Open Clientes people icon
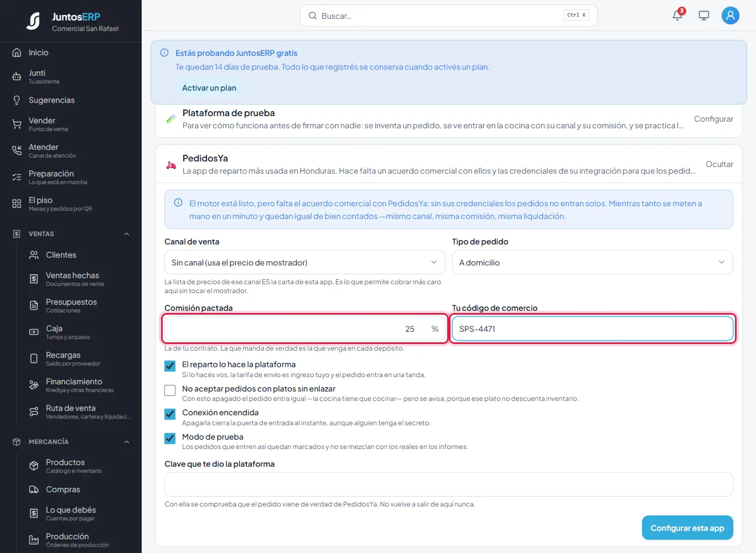Screen dimensions: 756x553 [x=34, y=255]
